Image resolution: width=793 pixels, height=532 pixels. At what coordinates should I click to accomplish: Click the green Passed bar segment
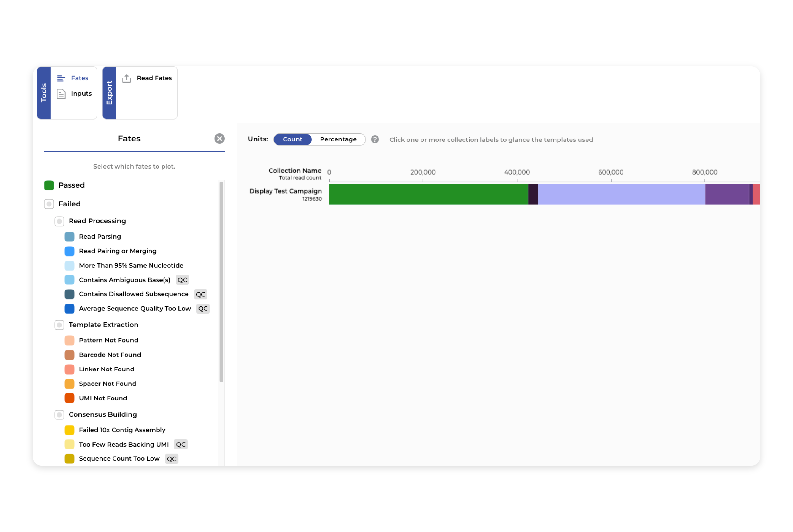tap(428, 194)
